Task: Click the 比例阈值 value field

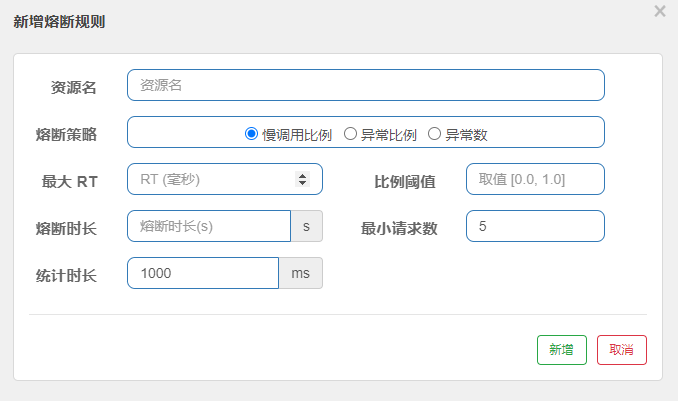Action: 535,179
